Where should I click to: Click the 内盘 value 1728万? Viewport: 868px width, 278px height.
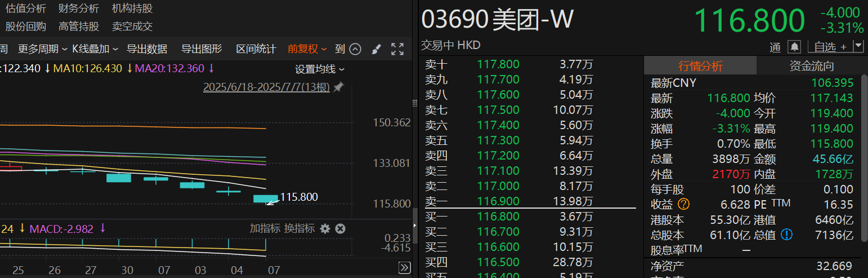coord(834,174)
